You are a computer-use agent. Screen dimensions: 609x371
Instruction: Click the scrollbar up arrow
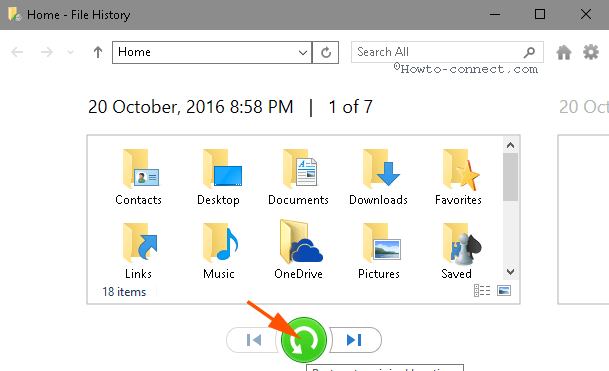(510, 145)
